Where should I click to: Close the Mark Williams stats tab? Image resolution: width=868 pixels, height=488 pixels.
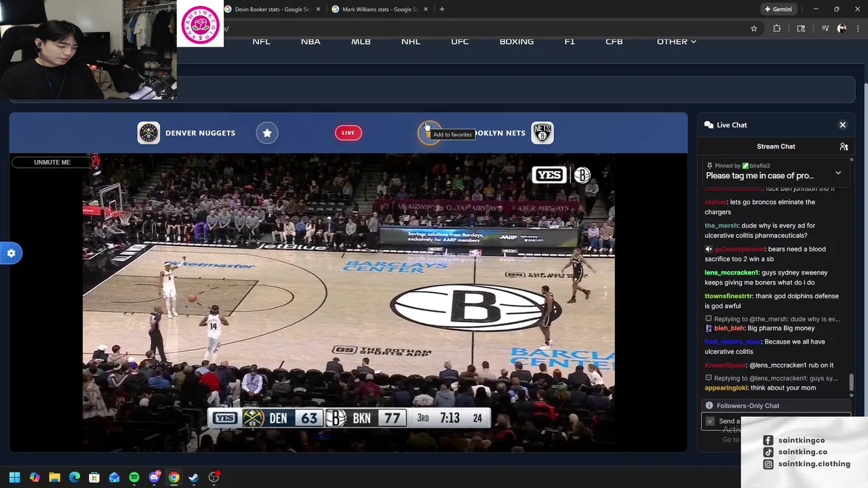(426, 9)
